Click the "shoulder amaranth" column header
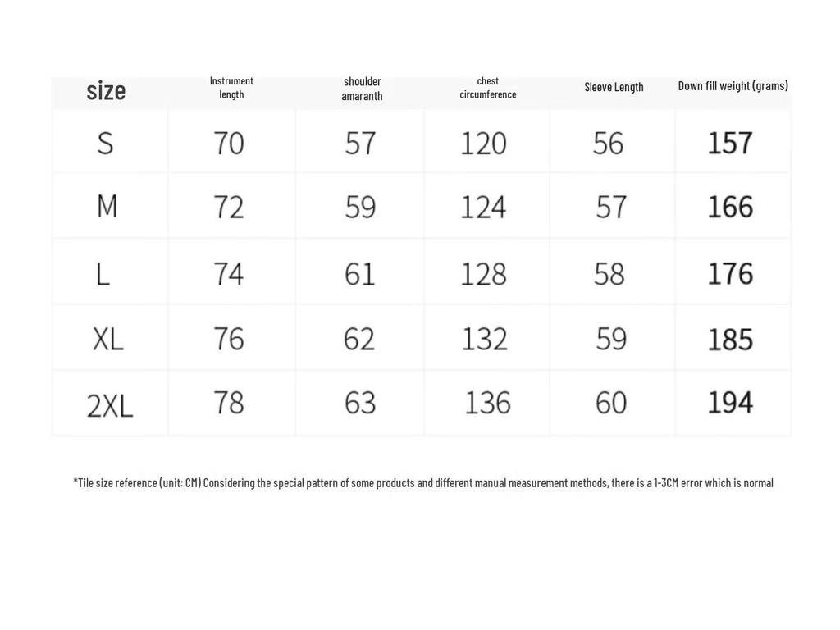 (362, 89)
